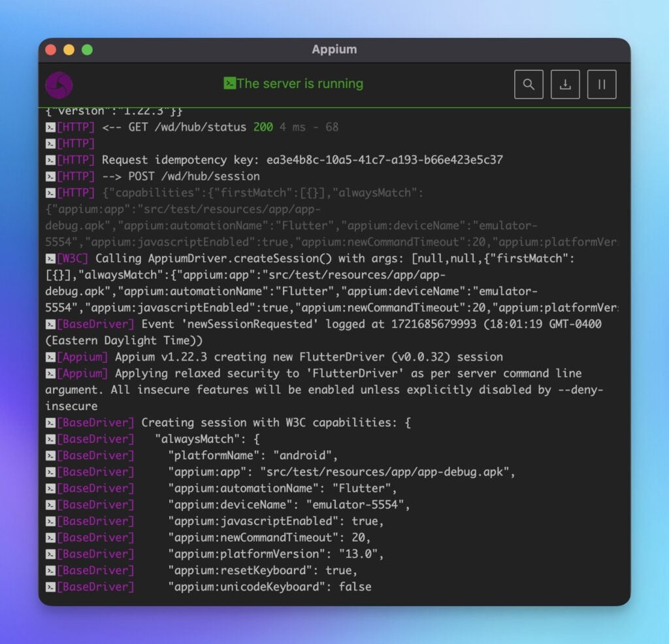Click log icon before "platformName" line

pyautogui.click(x=50, y=455)
